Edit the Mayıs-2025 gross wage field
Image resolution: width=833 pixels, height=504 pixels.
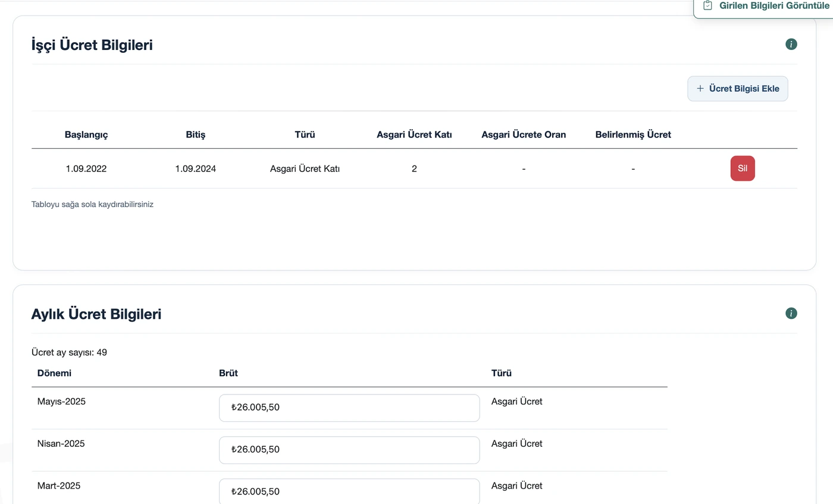pos(349,408)
